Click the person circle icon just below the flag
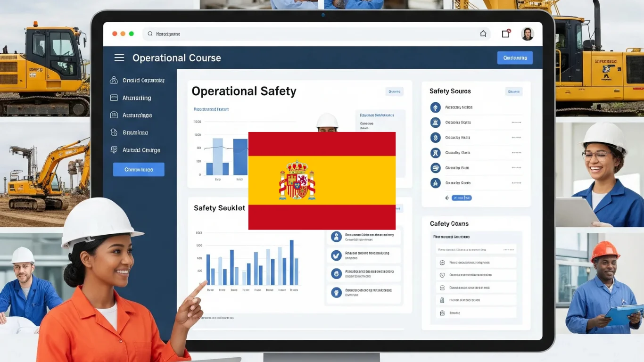The image size is (644, 362). click(x=336, y=237)
